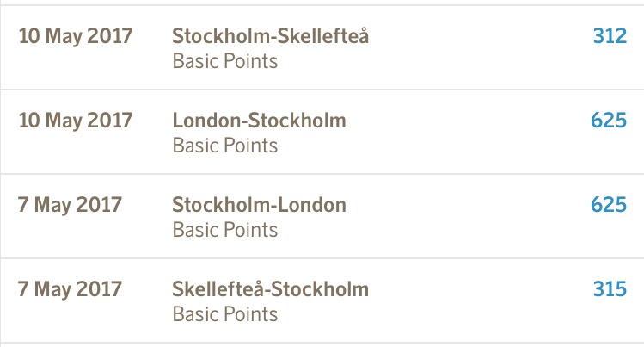The height and width of the screenshot is (347, 644).
Task: Open the London-Stockholm route title
Action: coord(259,121)
